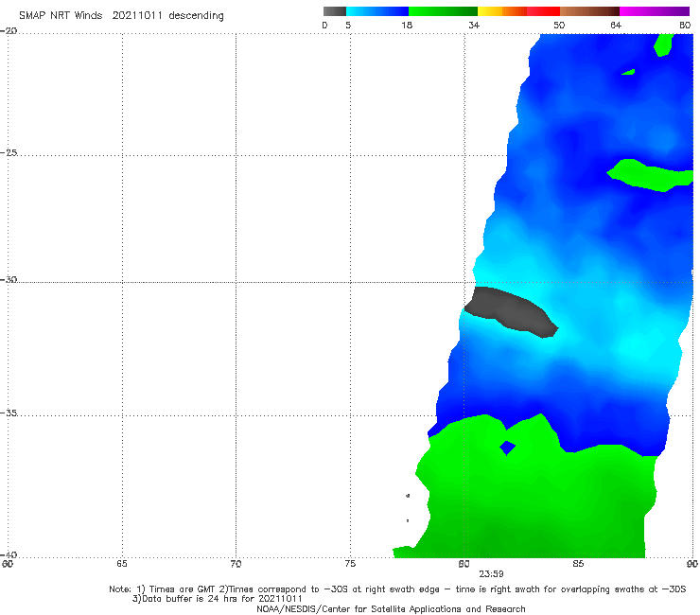Click the '65' longitude axis label

122,564
